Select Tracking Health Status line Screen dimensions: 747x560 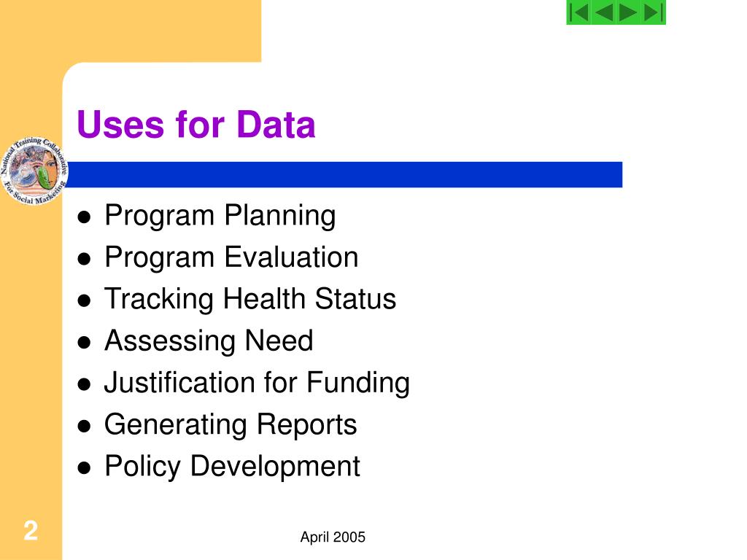[x=250, y=299]
